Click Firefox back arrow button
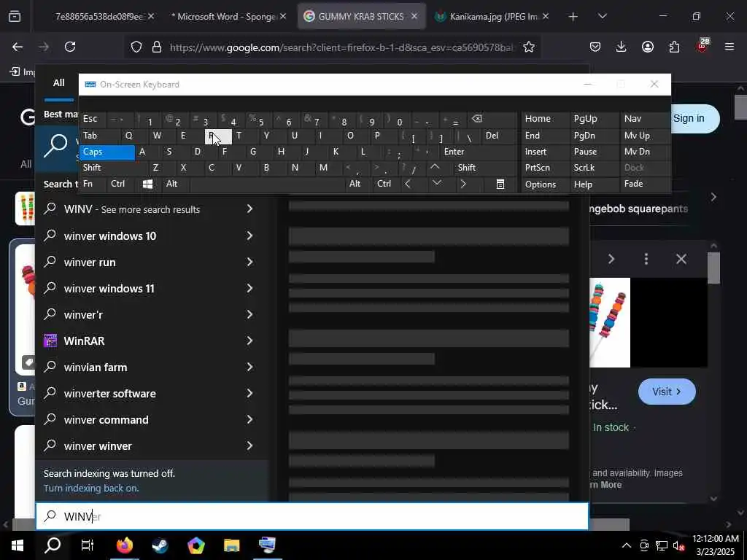747x560 pixels. 18,47
